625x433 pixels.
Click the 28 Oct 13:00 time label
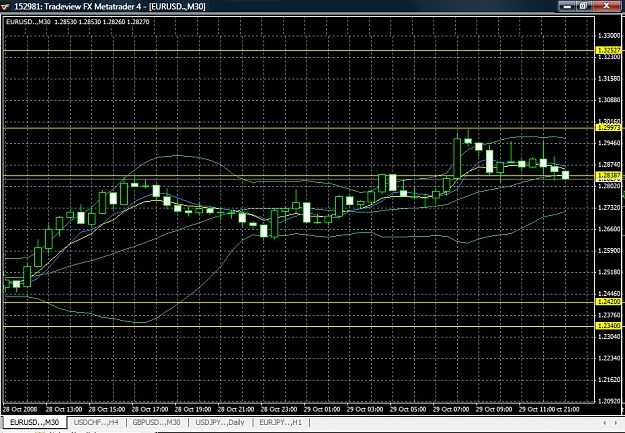coord(64,409)
